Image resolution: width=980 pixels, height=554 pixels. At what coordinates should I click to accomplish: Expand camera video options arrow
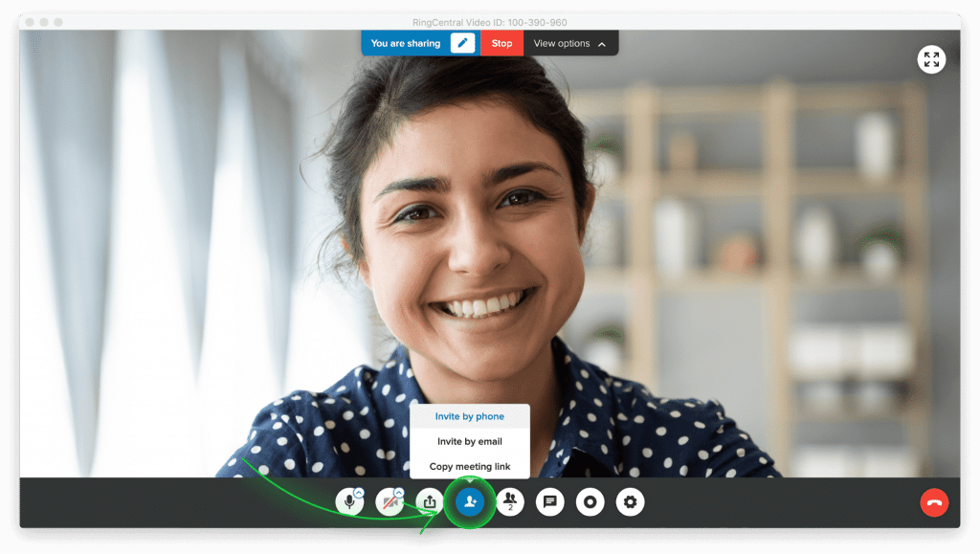point(399,493)
